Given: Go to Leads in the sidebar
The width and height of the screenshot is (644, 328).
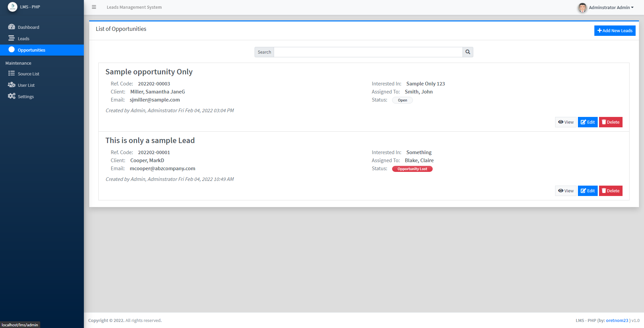Looking at the screenshot, I should click(x=23, y=39).
